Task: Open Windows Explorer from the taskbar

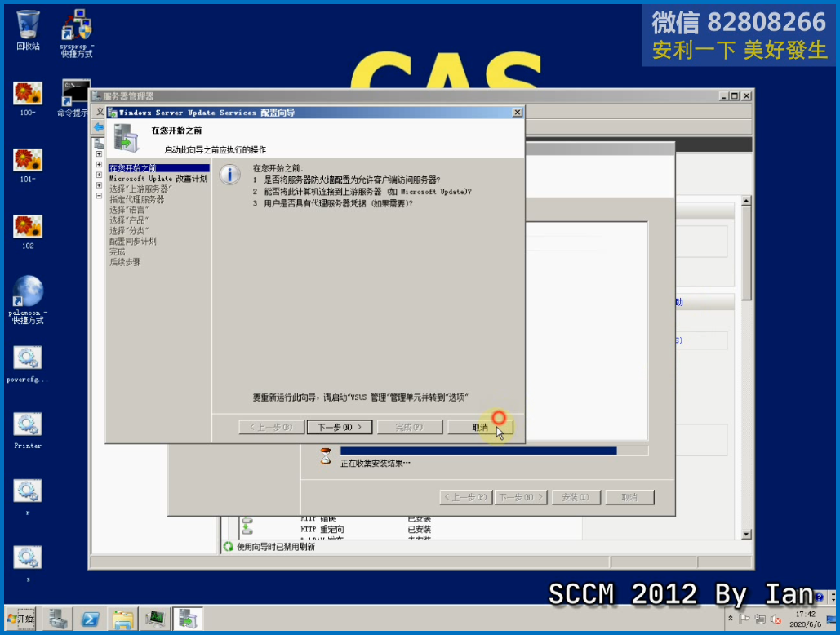Action: point(122,619)
